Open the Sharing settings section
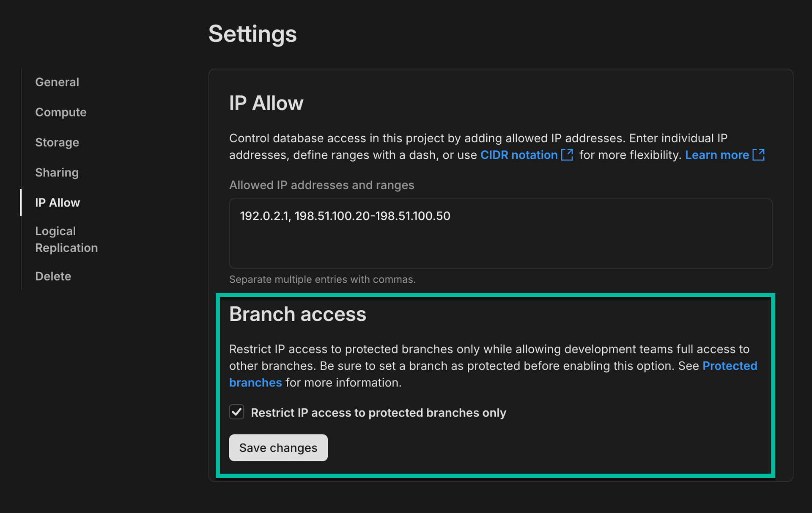Viewport: 812px width, 513px height. click(x=57, y=172)
